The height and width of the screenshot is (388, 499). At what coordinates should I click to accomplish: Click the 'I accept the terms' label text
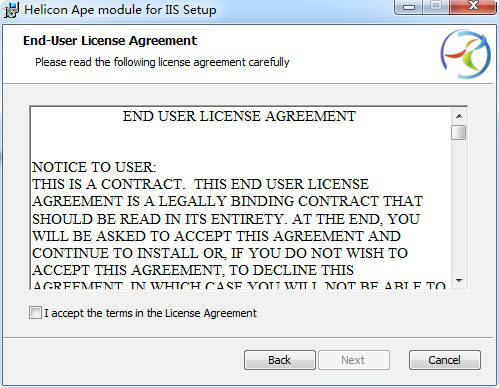pyautogui.click(x=150, y=313)
